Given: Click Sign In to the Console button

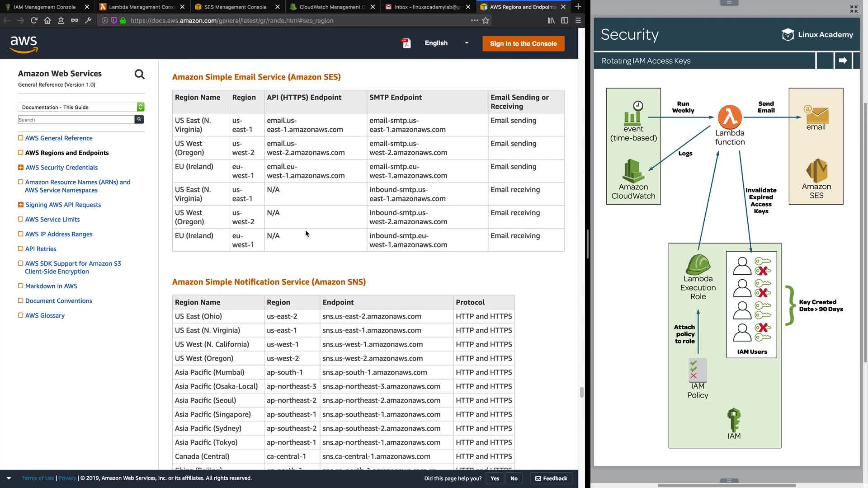Looking at the screenshot, I should pyautogui.click(x=523, y=44).
